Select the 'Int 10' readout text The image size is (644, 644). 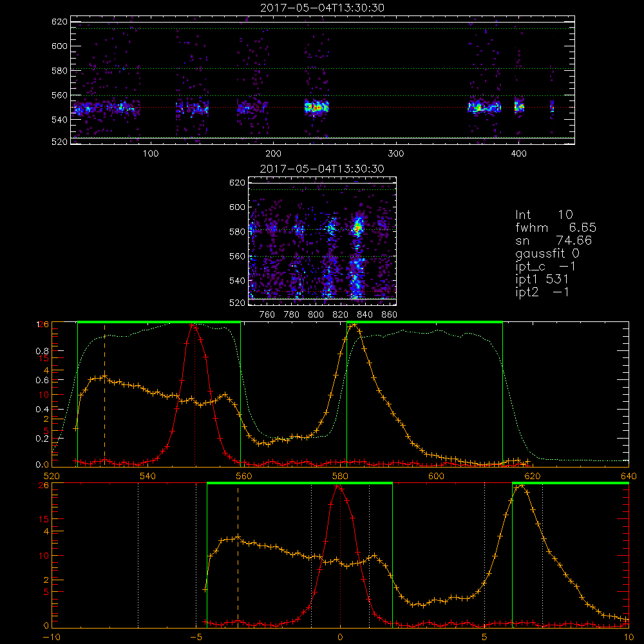(x=544, y=215)
